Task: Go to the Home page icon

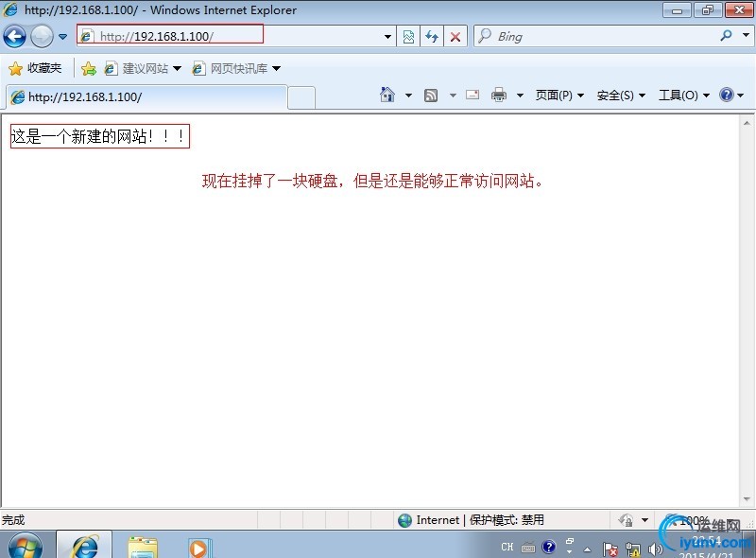Action: [387, 95]
